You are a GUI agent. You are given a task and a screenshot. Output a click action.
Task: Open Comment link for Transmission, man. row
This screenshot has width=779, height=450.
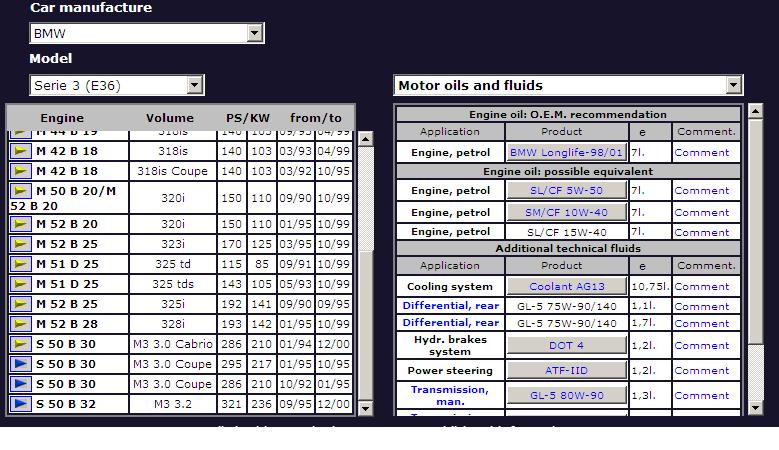[701, 395]
